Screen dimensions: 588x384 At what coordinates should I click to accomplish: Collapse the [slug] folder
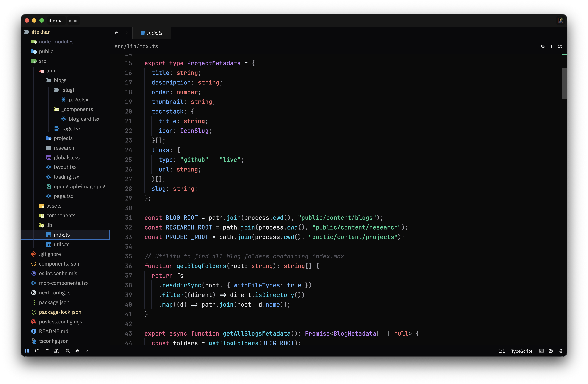65,90
